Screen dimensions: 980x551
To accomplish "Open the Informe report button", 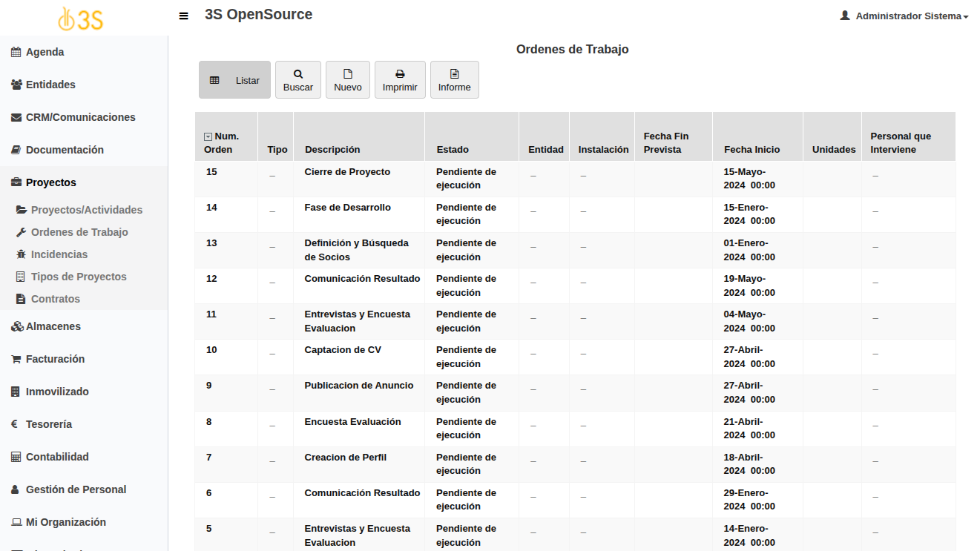I will point(454,80).
